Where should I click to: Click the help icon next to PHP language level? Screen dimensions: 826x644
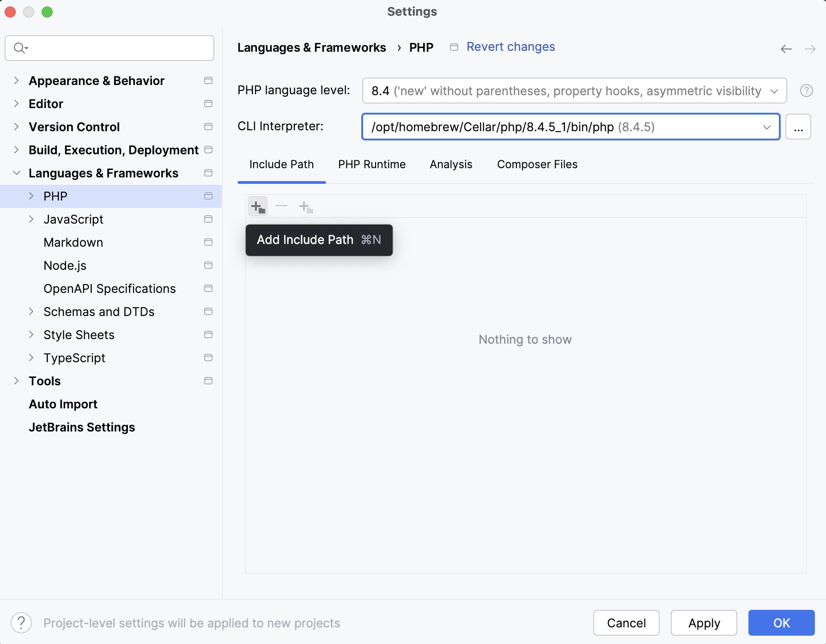pyautogui.click(x=807, y=91)
